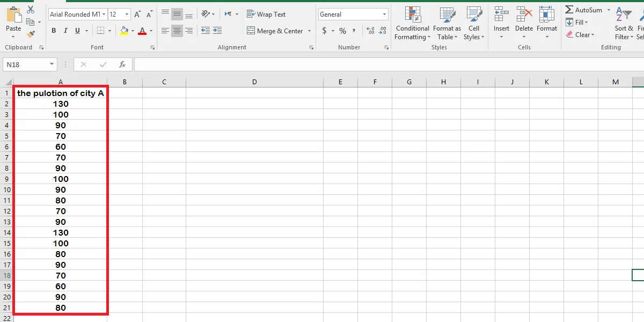Screen dimensions: 644x322
Task: Open the font size dropdown
Action: click(x=127, y=14)
